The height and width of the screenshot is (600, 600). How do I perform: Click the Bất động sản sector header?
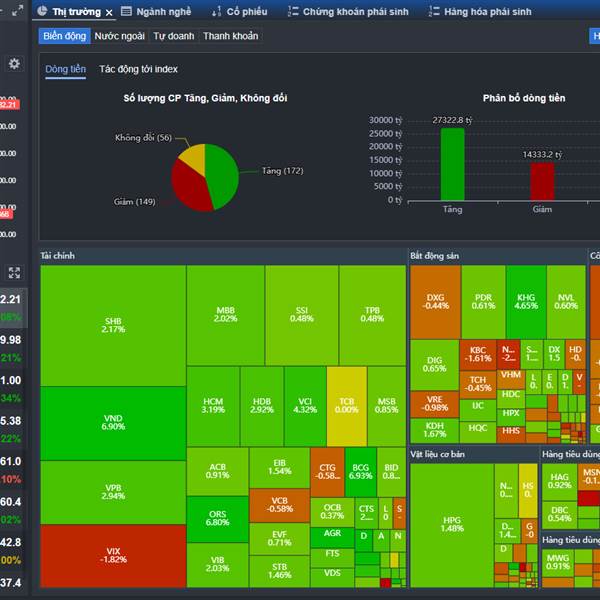tap(497, 256)
